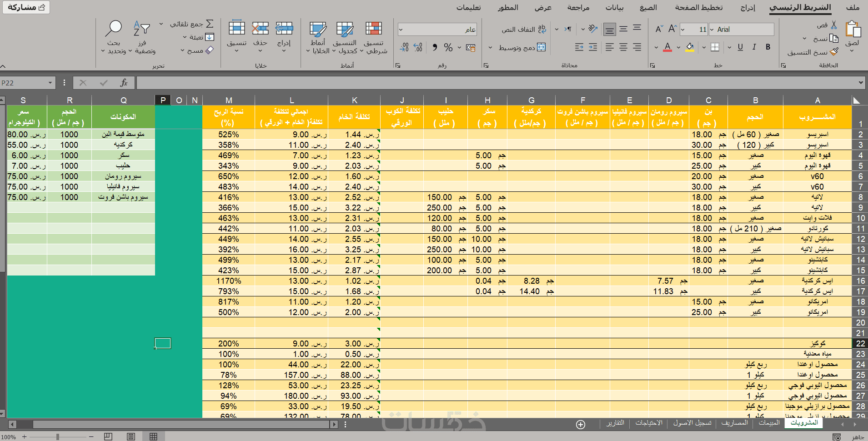Click the Orientation text-angle icon

point(592,29)
